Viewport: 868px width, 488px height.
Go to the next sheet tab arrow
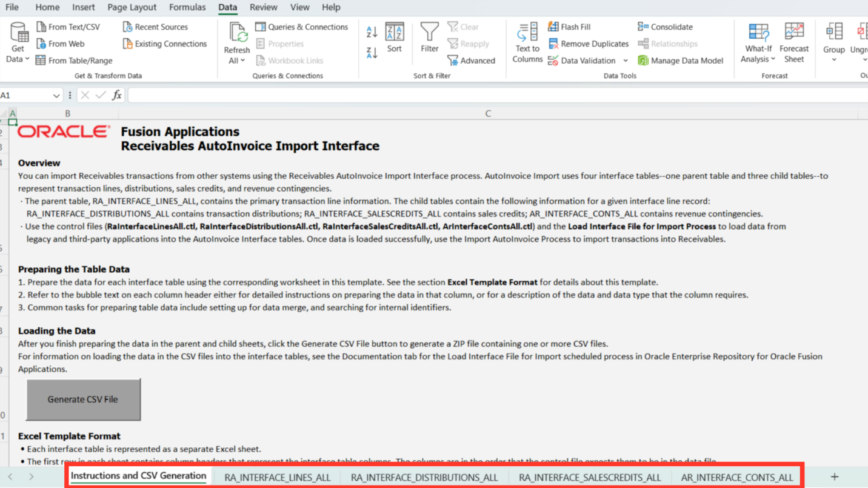point(32,477)
